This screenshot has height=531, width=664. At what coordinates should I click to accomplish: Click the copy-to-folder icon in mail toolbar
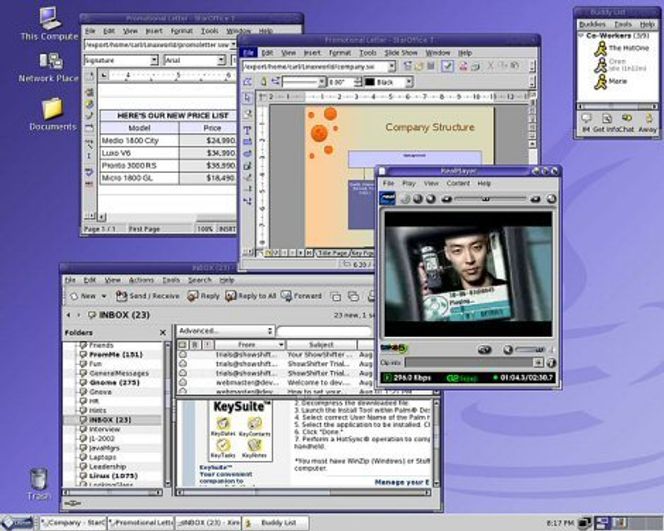point(353,296)
